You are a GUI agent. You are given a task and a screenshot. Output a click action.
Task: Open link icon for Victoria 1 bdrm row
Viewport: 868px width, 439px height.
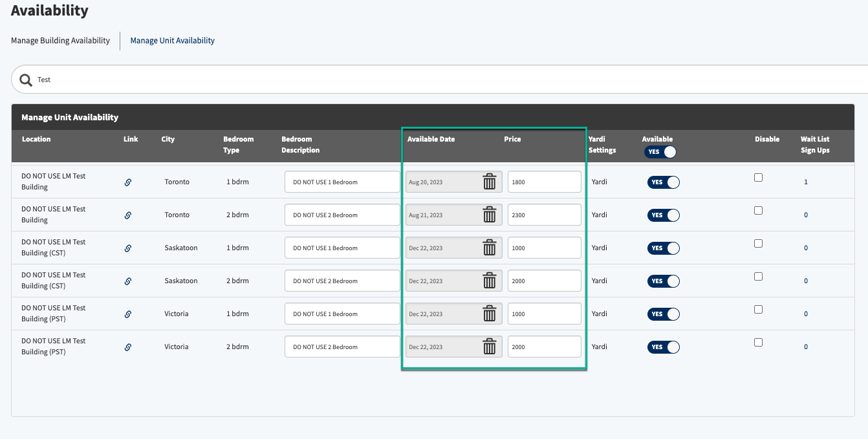(x=128, y=314)
